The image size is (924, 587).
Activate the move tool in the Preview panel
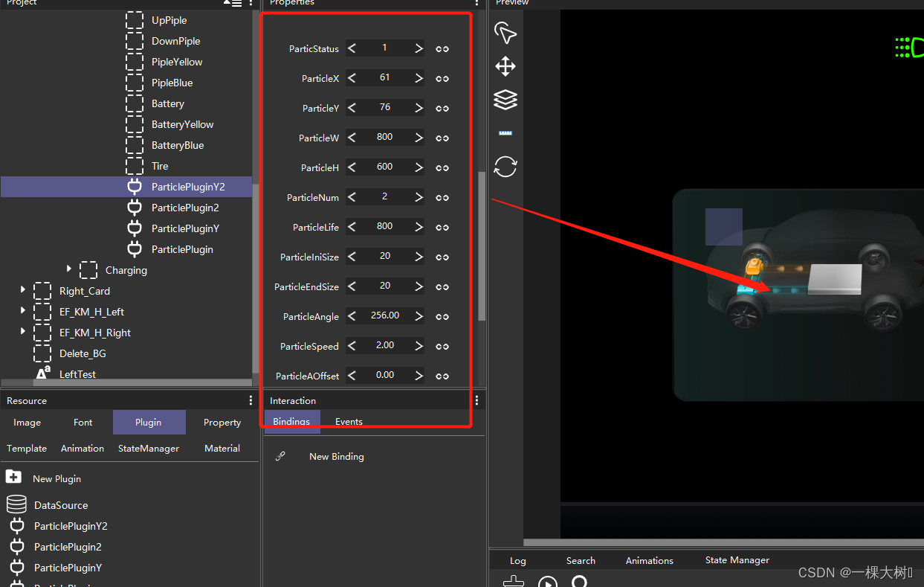(505, 66)
